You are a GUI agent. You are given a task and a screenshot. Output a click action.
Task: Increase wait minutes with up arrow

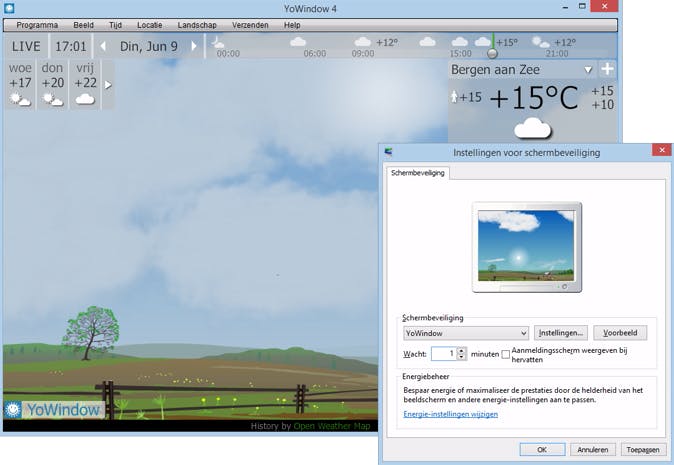pyautogui.click(x=462, y=350)
